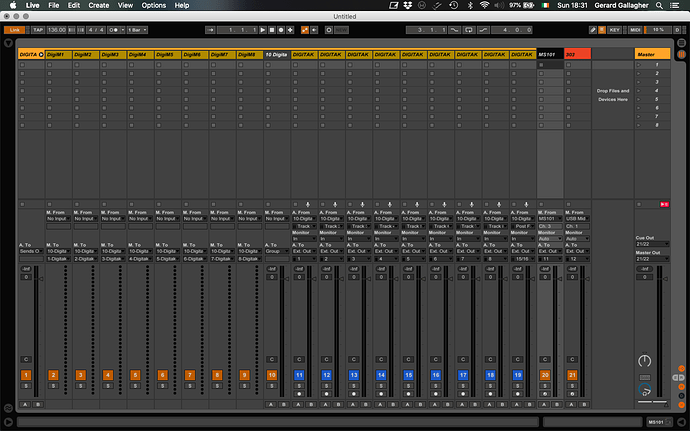Click the KEY map mode button
Viewport: 690px width, 431px height.
coord(614,30)
